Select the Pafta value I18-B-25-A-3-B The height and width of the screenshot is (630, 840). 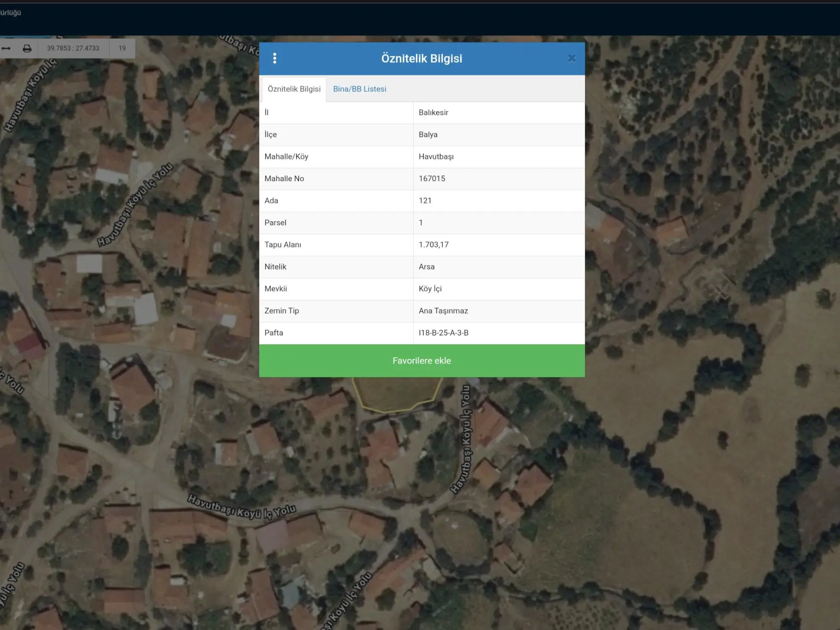tap(444, 333)
